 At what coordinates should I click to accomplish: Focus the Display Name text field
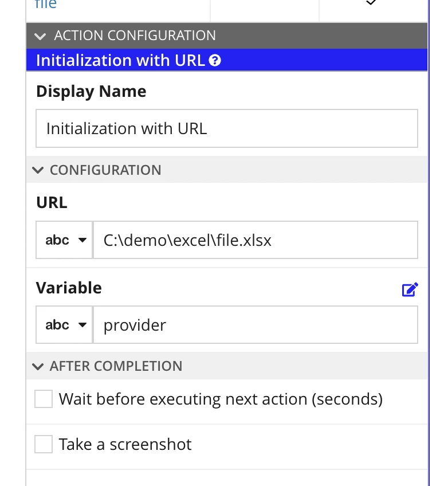227,128
